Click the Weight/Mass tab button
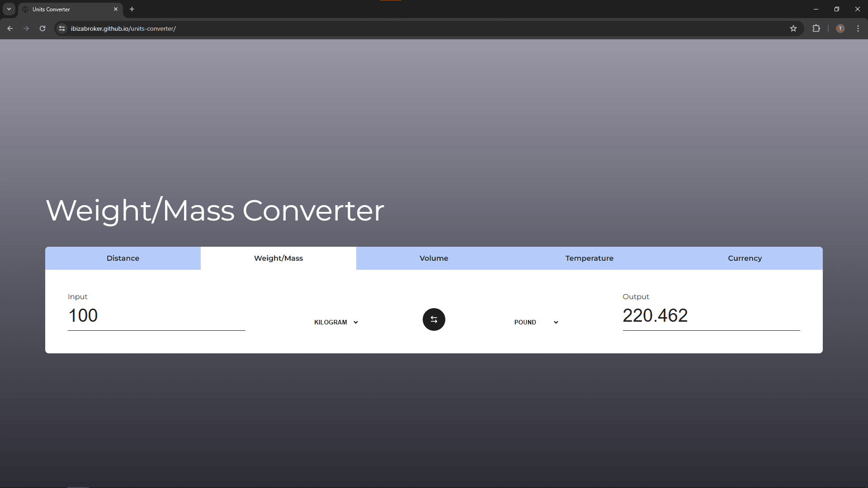Image resolution: width=868 pixels, height=488 pixels. (x=278, y=258)
